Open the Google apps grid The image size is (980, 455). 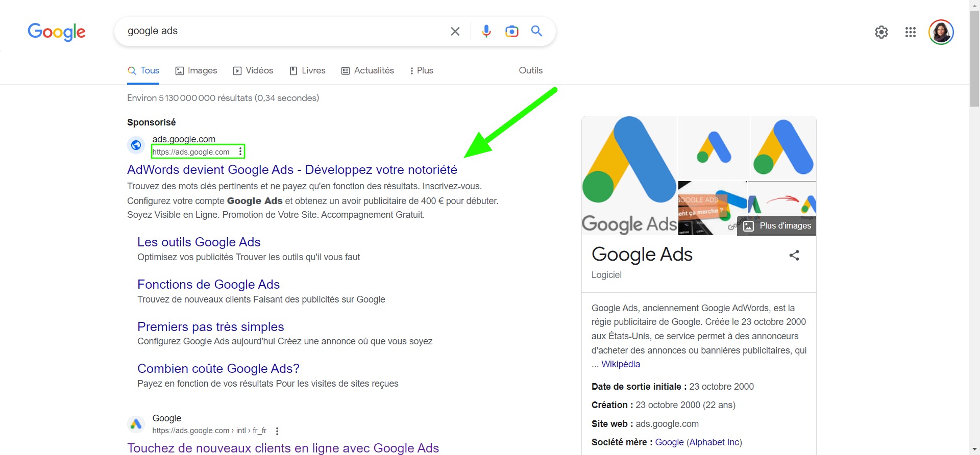click(x=910, y=33)
